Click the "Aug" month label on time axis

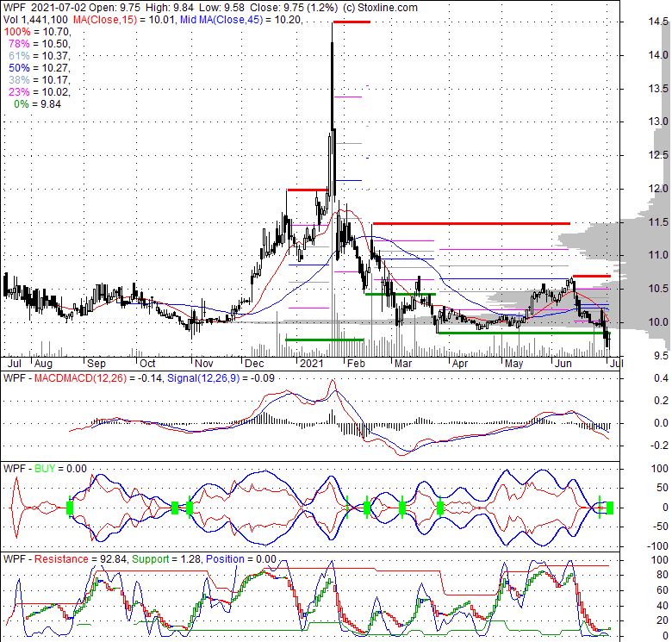tap(43, 364)
